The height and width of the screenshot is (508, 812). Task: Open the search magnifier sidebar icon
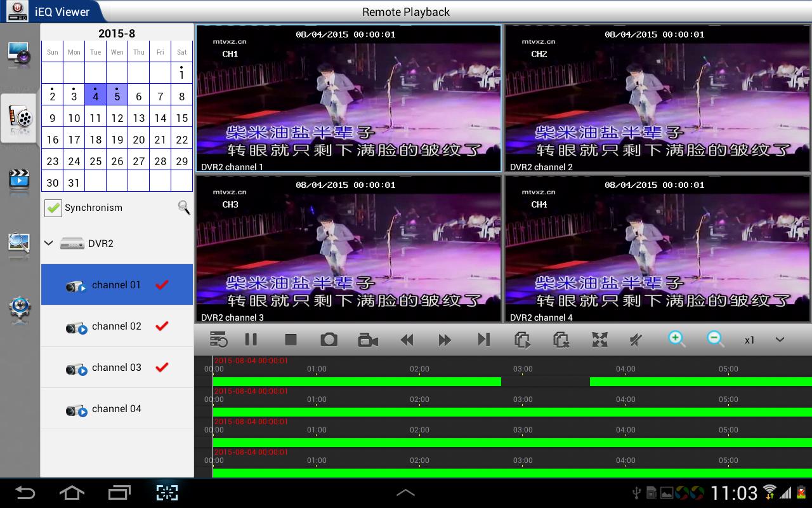coord(19,243)
